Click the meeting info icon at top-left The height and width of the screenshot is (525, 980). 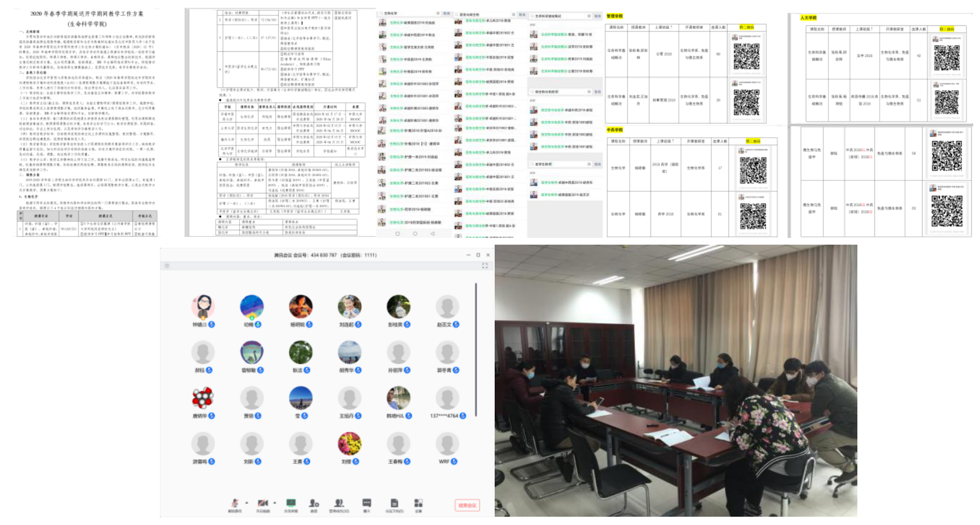coord(167,266)
